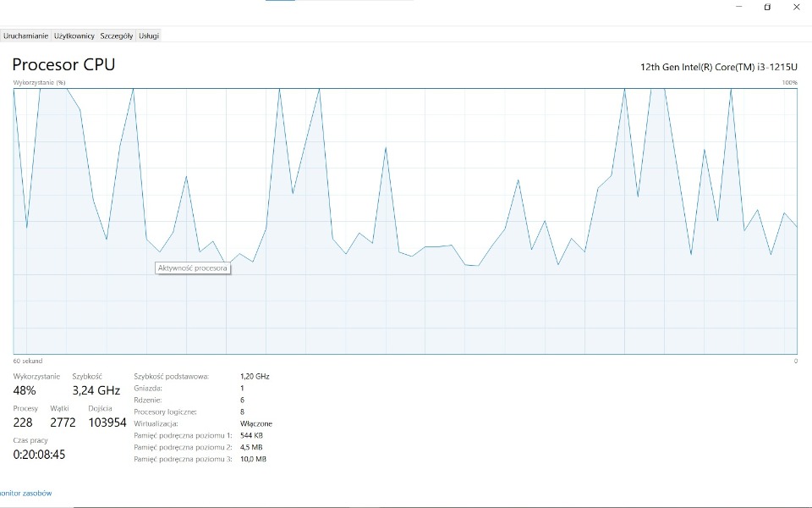Open the Monitor zasobów link
The image size is (812, 508).
[25, 493]
